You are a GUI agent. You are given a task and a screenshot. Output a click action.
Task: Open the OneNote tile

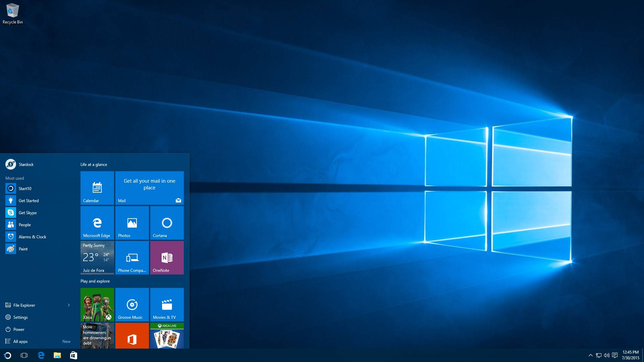click(x=167, y=257)
